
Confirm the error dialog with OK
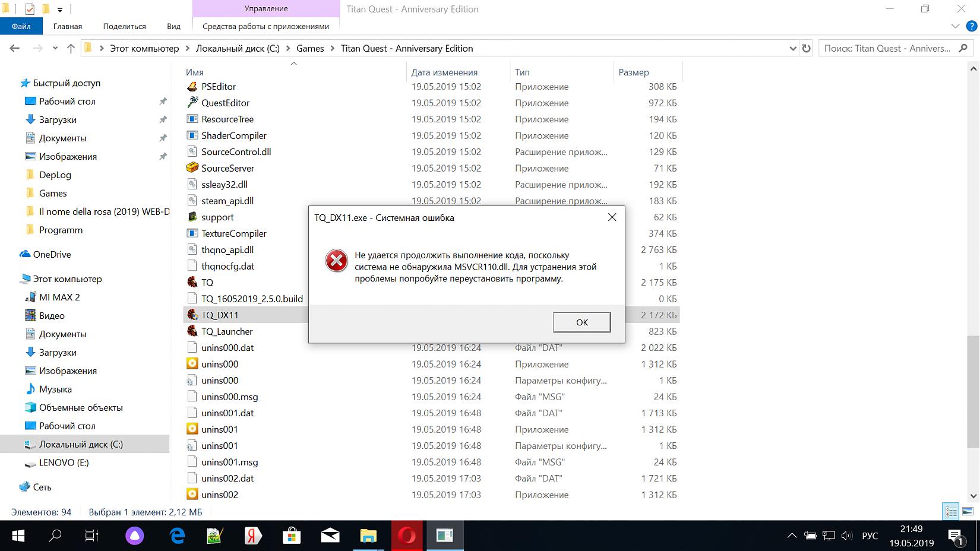pyautogui.click(x=581, y=322)
